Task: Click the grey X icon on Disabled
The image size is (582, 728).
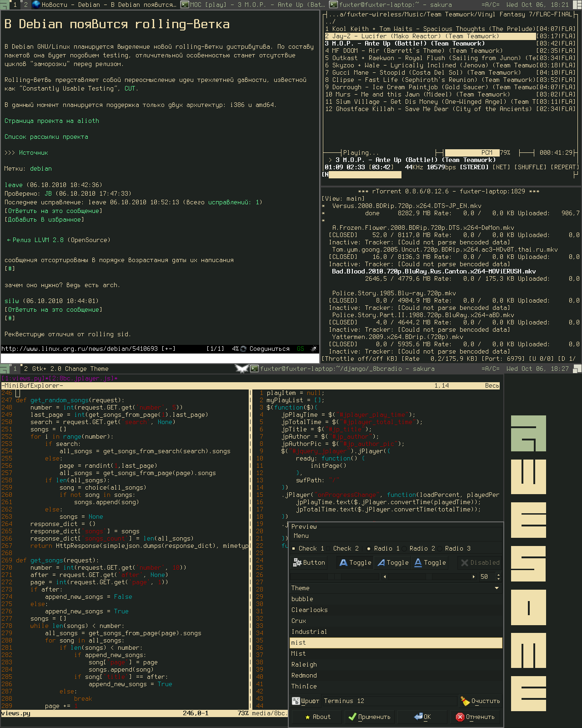Action: click(x=465, y=562)
